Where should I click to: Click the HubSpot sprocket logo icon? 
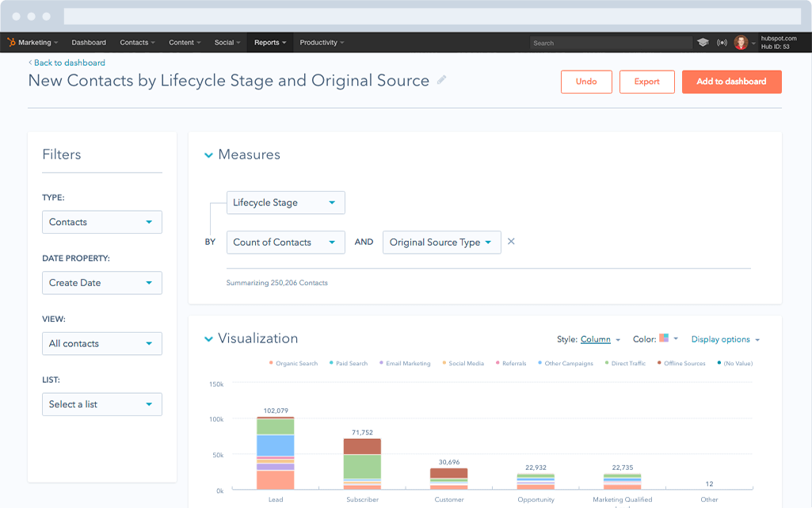(11, 43)
